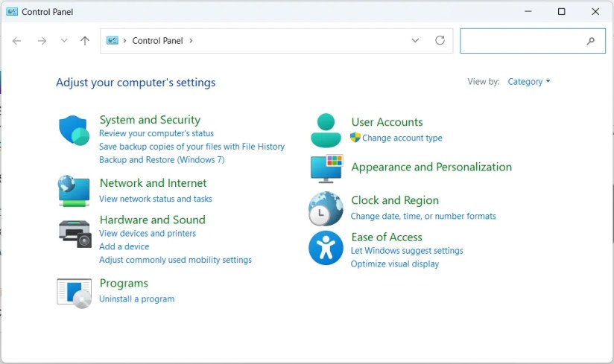Review your computer's status
The width and height of the screenshot is (614, 364).
pos(156,133)
